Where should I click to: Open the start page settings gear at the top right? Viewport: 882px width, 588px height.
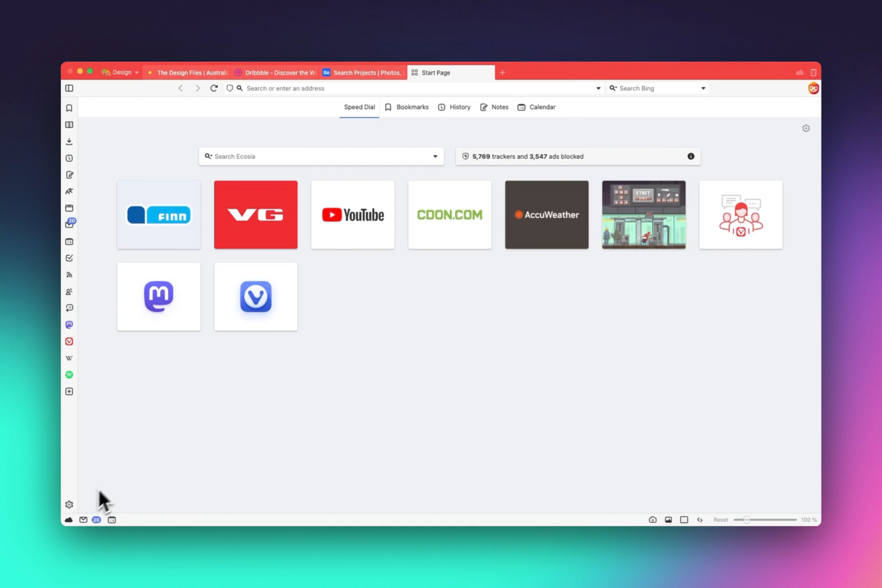pos(806,129)
